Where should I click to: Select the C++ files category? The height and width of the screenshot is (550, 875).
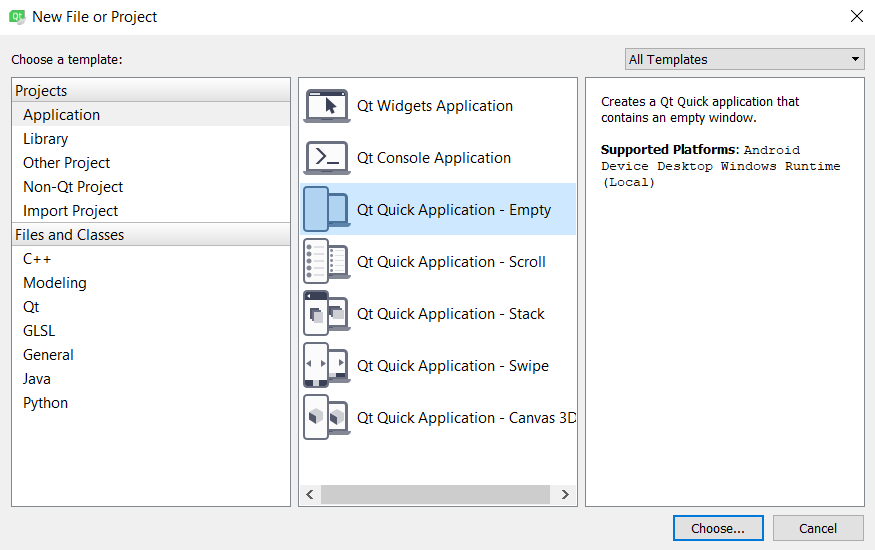point(151,258)
